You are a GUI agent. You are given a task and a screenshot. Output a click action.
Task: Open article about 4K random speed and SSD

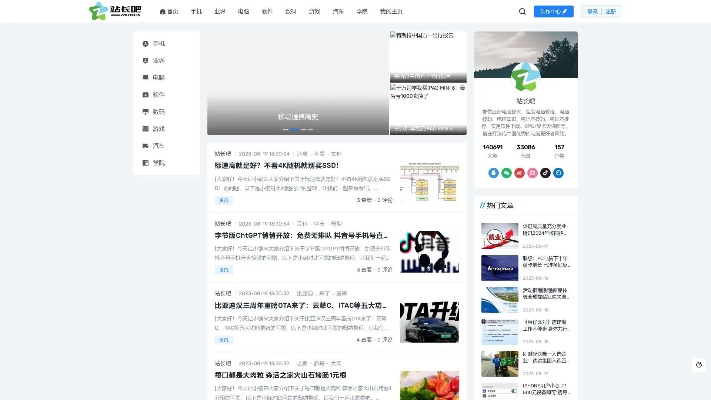coord(277,166)
